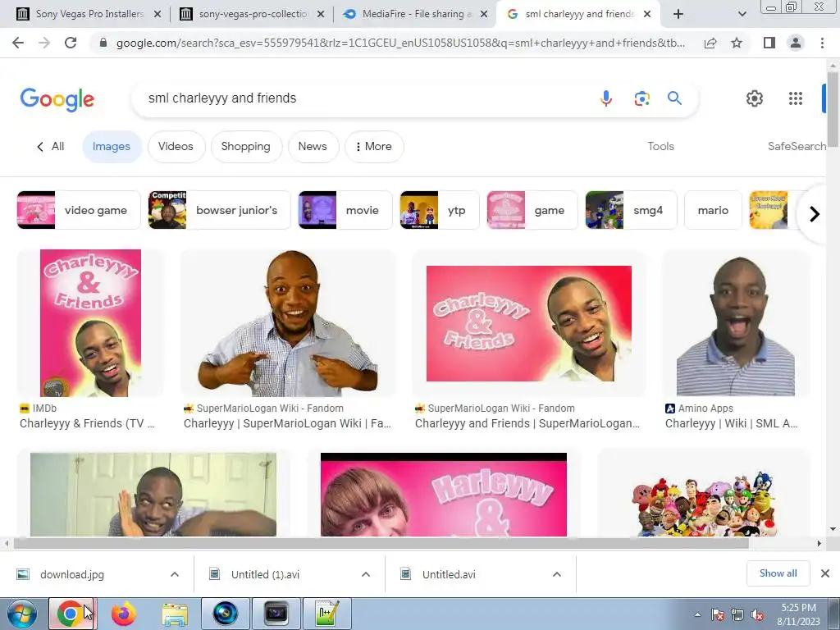
Task: Switch to Shopping results
Action: coord(246,146)
